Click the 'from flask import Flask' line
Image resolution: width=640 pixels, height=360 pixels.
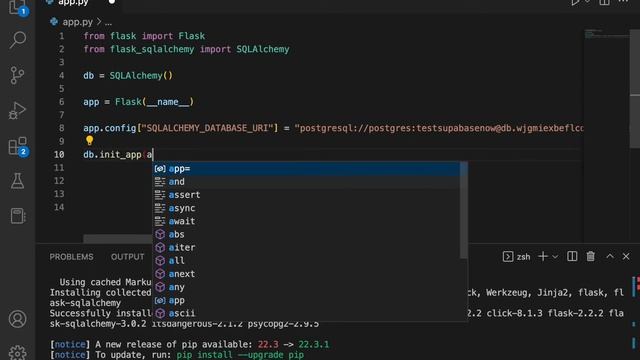144,36
